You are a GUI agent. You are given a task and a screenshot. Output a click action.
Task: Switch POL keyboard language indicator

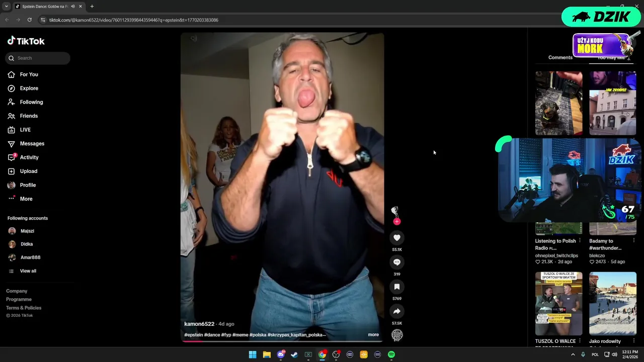595,355
